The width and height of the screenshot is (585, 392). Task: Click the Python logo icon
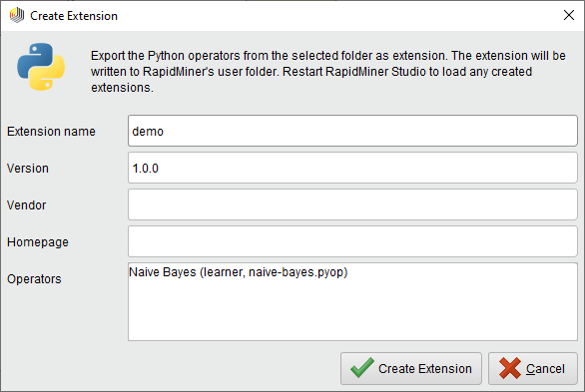(x=41, y=67)
